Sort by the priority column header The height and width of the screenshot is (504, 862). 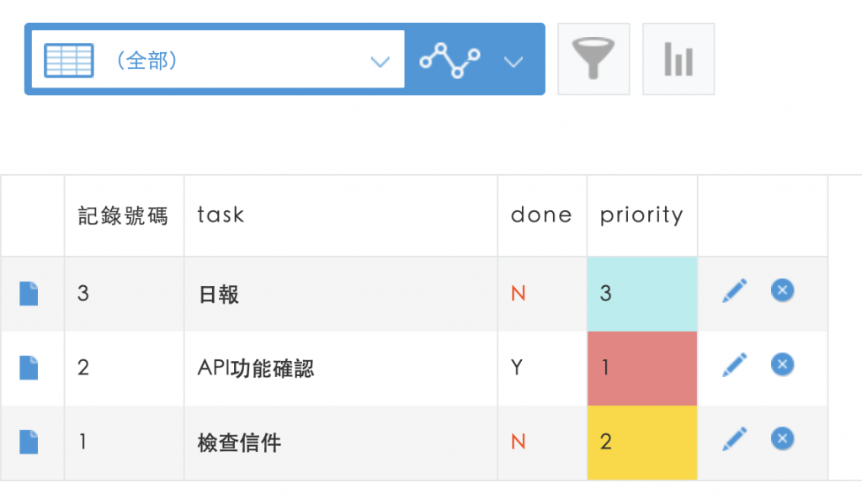coord(641,215)
